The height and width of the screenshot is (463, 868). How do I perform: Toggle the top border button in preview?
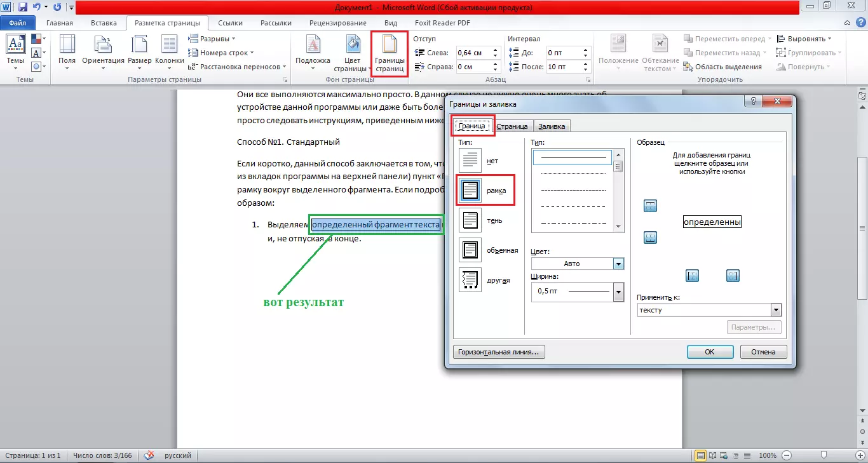[x=650, y=206]
